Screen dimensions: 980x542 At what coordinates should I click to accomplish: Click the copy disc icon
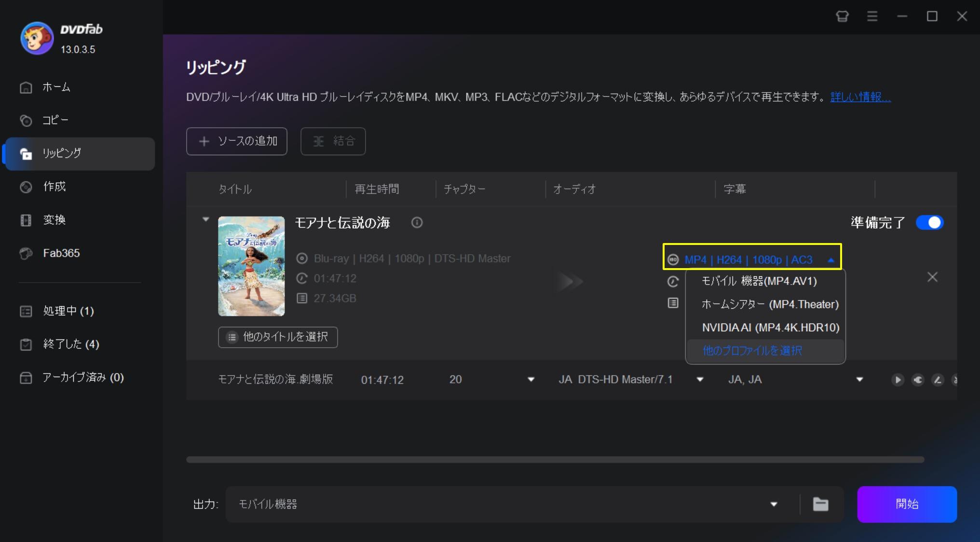pyautogui.click(x=26, y=120)
